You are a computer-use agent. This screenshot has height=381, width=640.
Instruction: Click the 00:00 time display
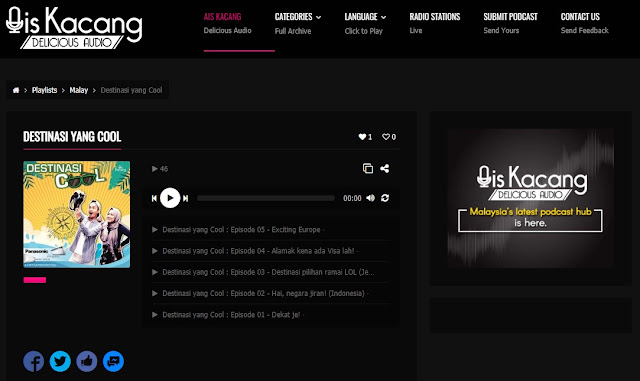tap(352, 198)
